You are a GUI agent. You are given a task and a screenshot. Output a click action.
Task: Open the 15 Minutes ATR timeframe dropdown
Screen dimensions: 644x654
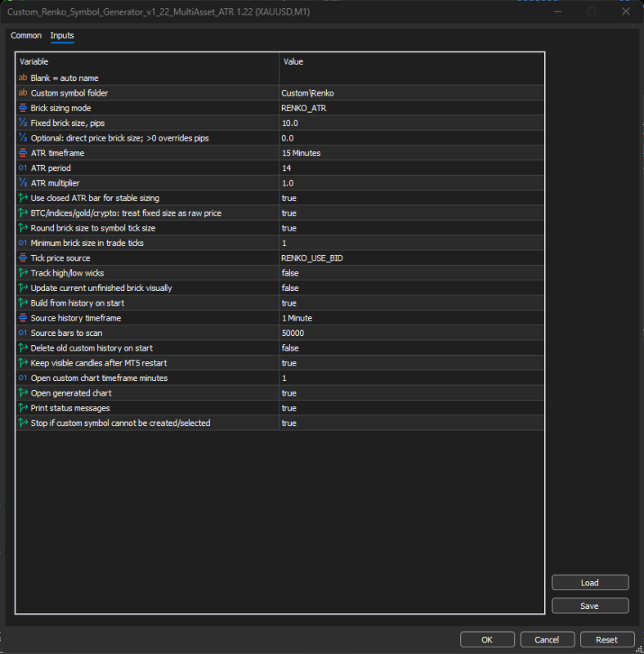click(412, 153)
